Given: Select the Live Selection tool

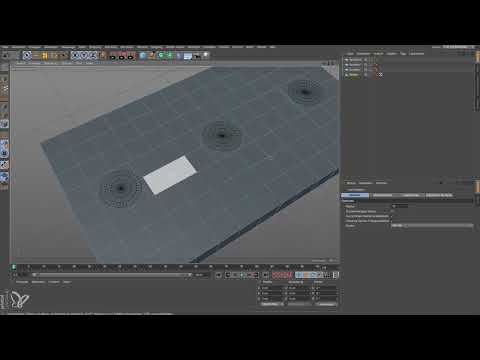Looking at the screenshot, I should [x=27, y=55].
